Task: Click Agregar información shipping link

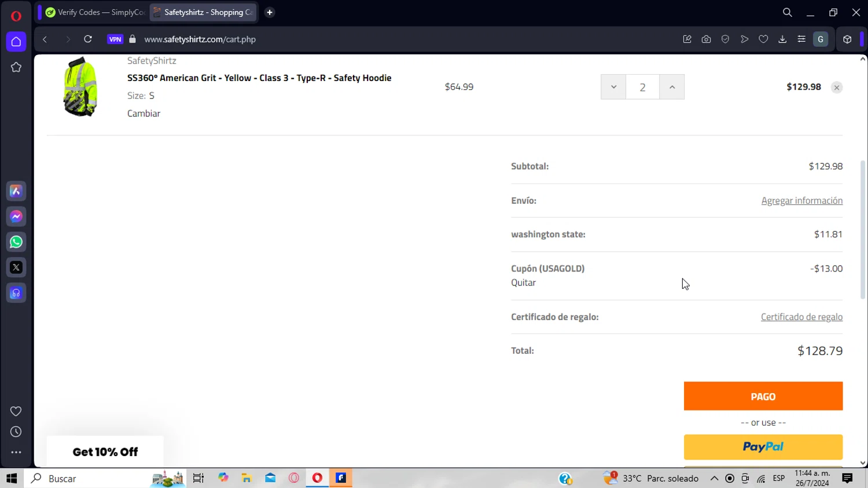Action: 802,200
